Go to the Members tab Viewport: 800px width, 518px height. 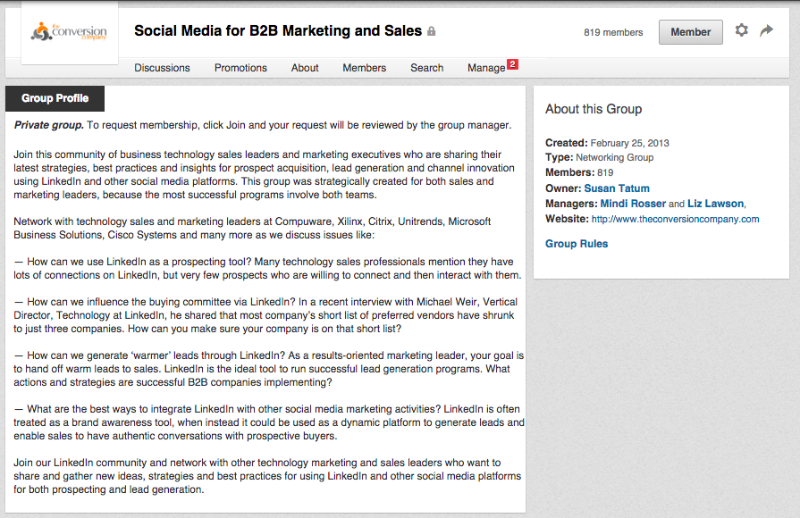pos(364,68)
